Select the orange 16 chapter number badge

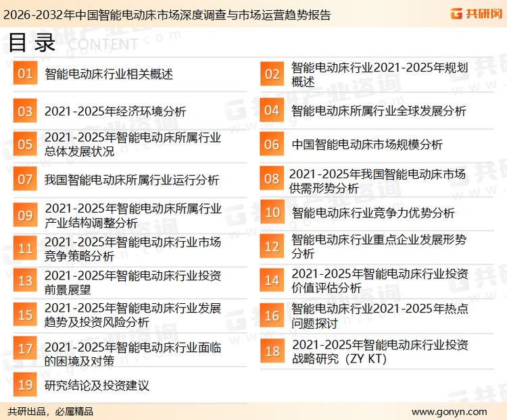click(x=272, y=315)
